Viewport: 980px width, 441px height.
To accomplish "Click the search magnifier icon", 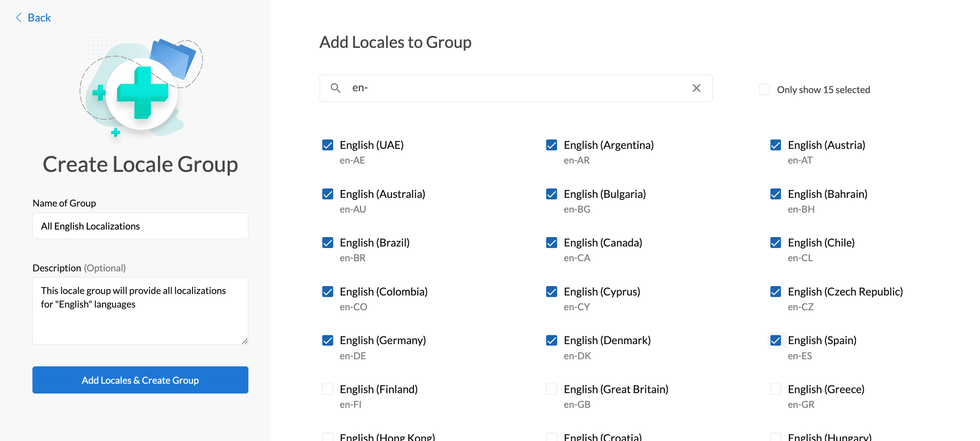I will pos(336,88).
